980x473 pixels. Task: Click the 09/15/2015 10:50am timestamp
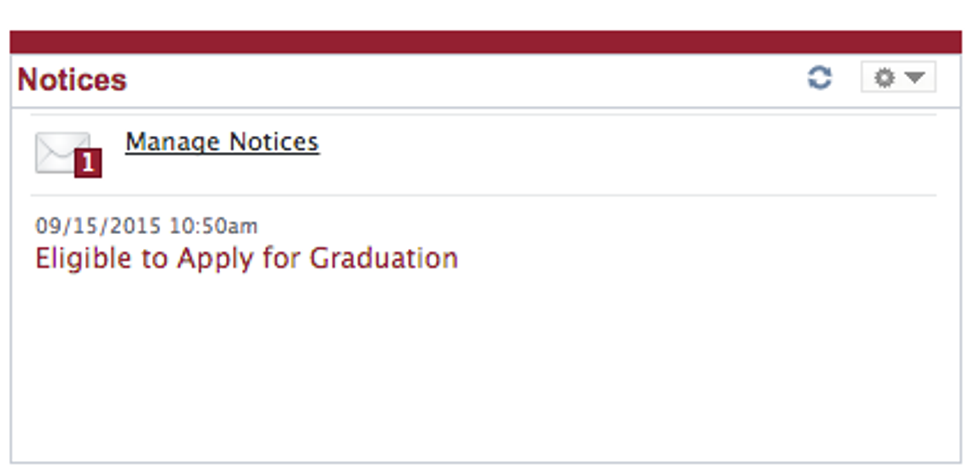tap(146, 227)
